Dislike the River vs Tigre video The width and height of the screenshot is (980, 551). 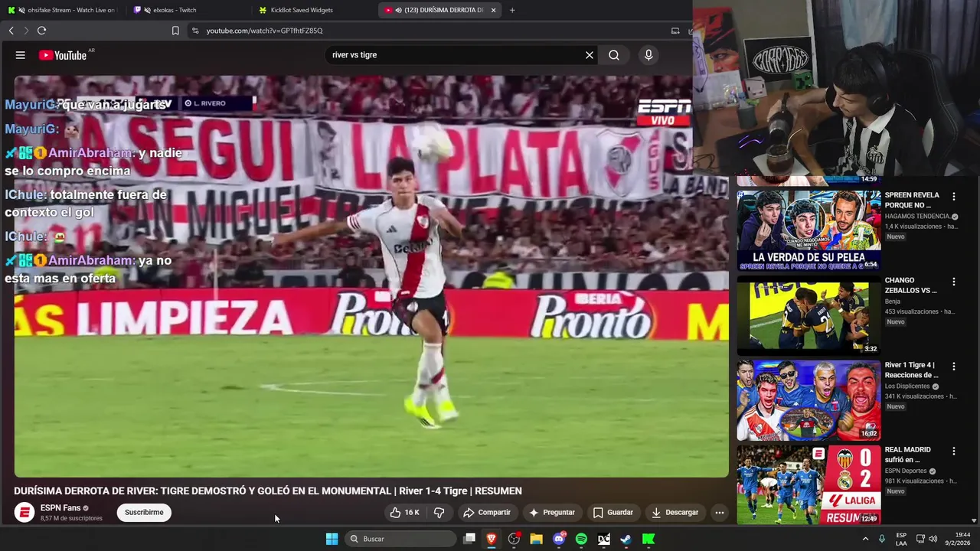pyautogui.click(x=439, y=513)
